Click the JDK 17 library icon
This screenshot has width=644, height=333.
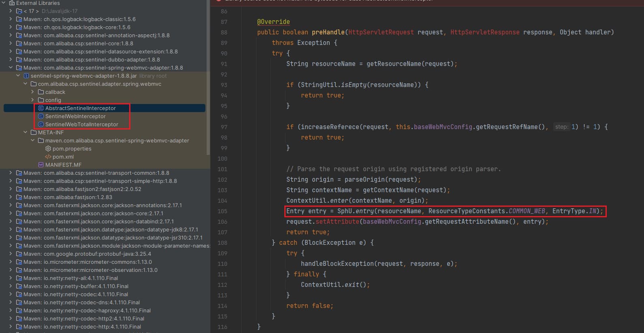(x=19, y=11)
